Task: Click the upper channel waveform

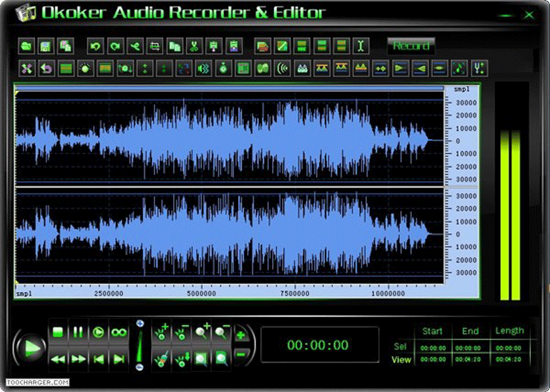Action: point(230,139)
